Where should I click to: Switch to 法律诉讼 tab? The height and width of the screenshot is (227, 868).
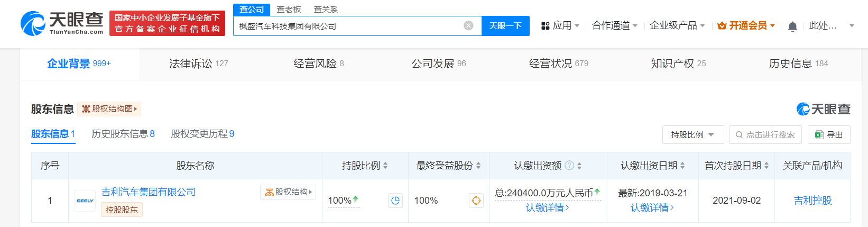198,63
